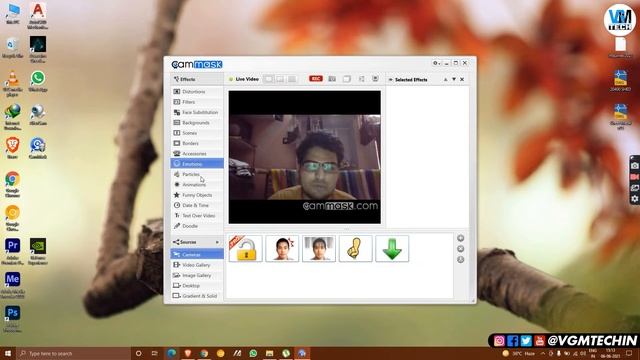
Task: Open the Windows Start menu
Action: pyautogui.click(x=8, y=353)
